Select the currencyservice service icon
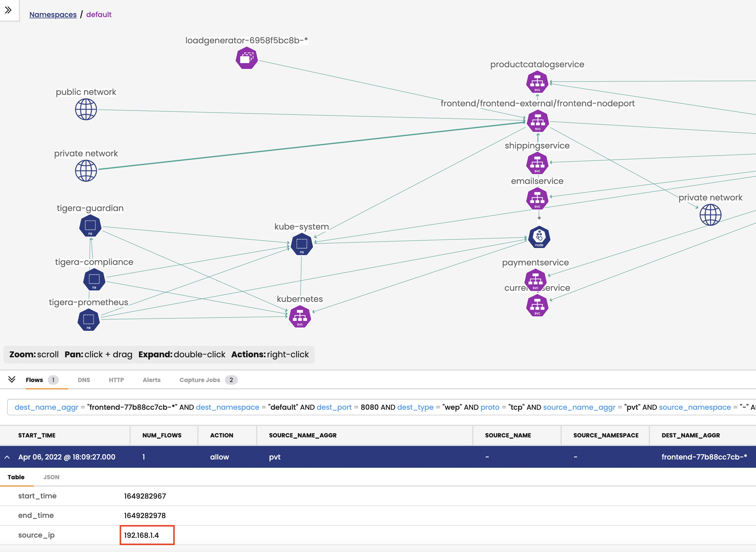Image resolution: width=756 pixels, height=552 pixels. pos(537,305)
